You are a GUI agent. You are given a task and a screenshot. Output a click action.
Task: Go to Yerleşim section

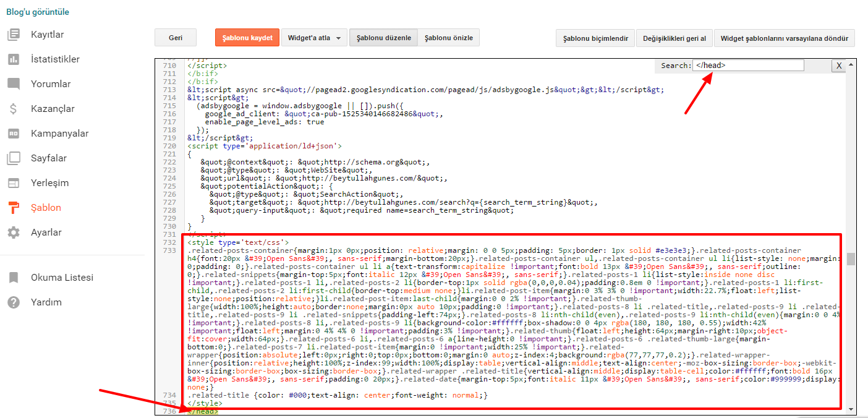pyautogui.click(x=50, y=183)
